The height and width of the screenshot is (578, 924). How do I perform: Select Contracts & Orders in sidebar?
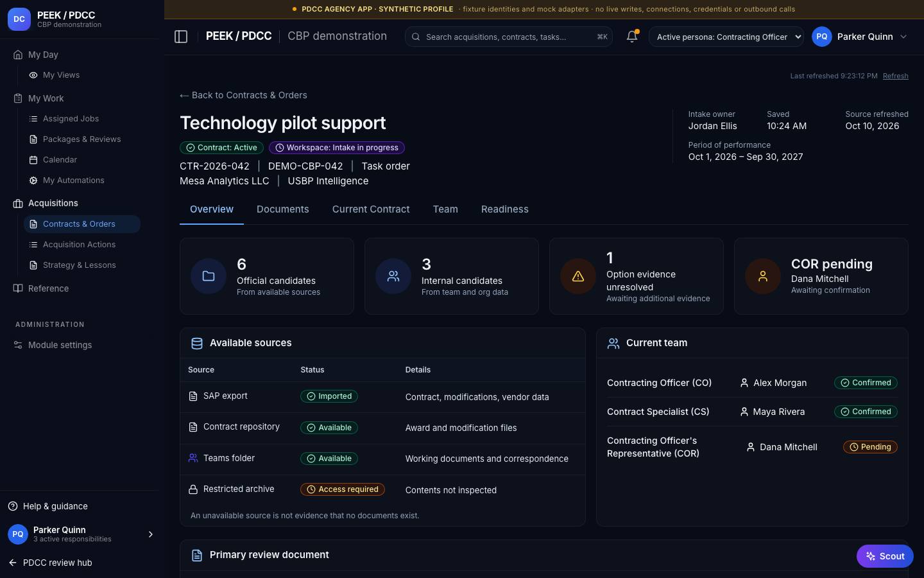click(82, 224)
